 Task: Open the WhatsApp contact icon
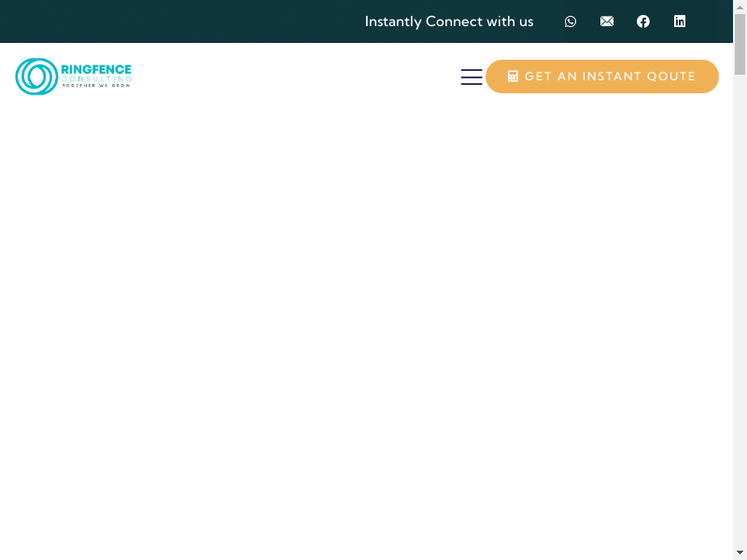point(571,21)
